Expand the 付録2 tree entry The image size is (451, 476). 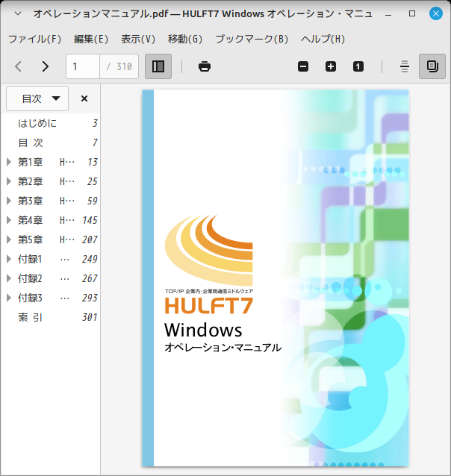coord(9,279)
